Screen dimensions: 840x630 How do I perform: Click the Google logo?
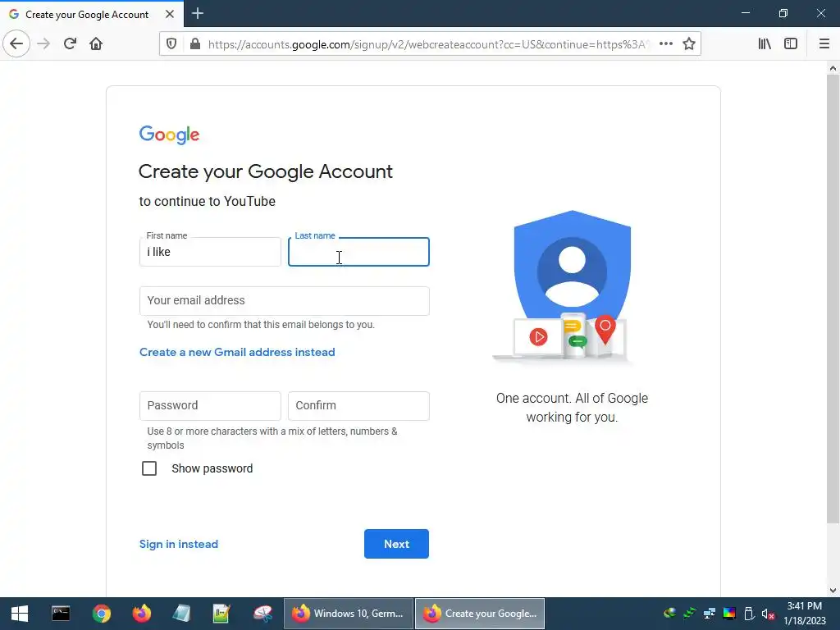169,135
